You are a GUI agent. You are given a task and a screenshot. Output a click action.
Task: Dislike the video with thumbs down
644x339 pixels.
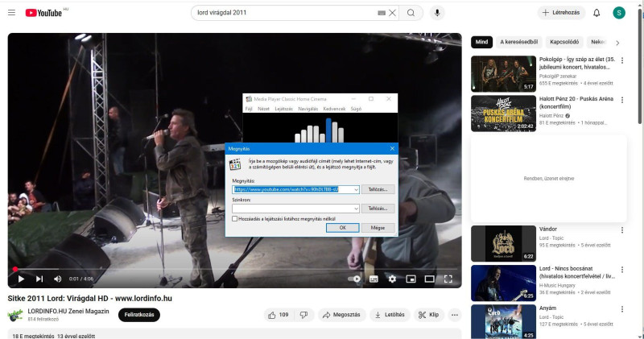[304, 315]
